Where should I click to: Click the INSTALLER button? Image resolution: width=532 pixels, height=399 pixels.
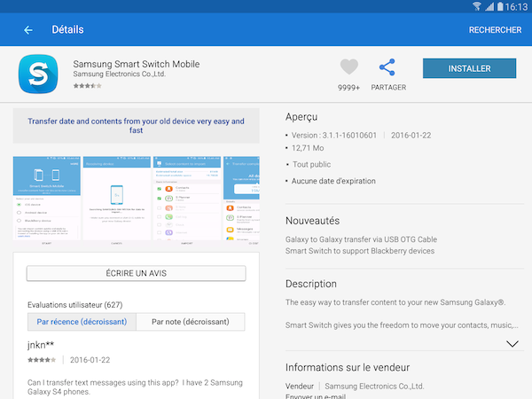(469, 68)
